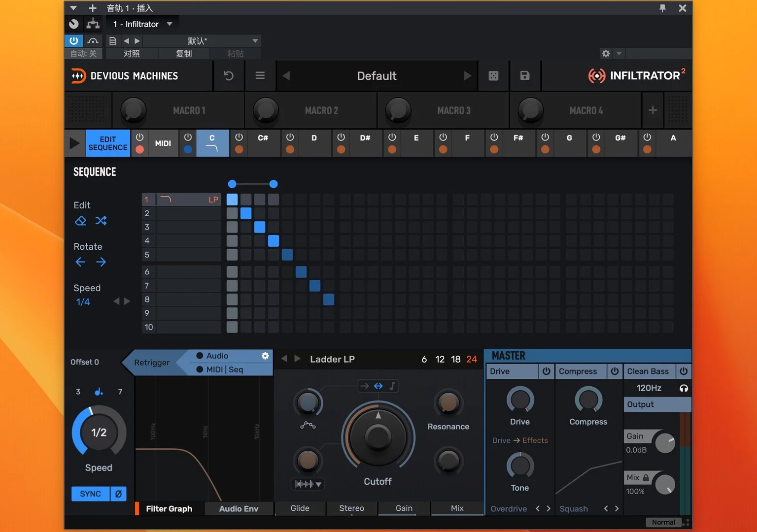Select the note icon mode above Cutoff
The width and height of the screenshot is (757, 532).
392,386
